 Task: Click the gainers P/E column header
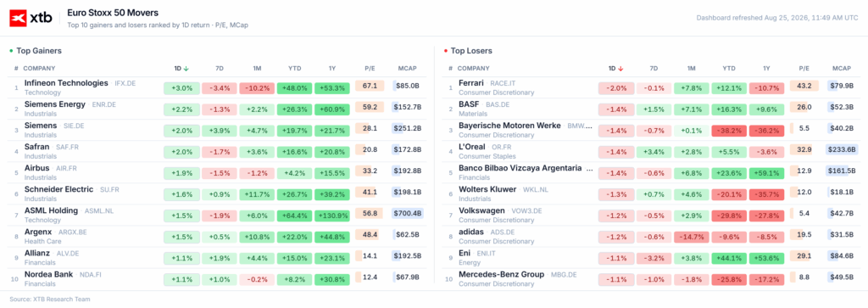[370, 69]
